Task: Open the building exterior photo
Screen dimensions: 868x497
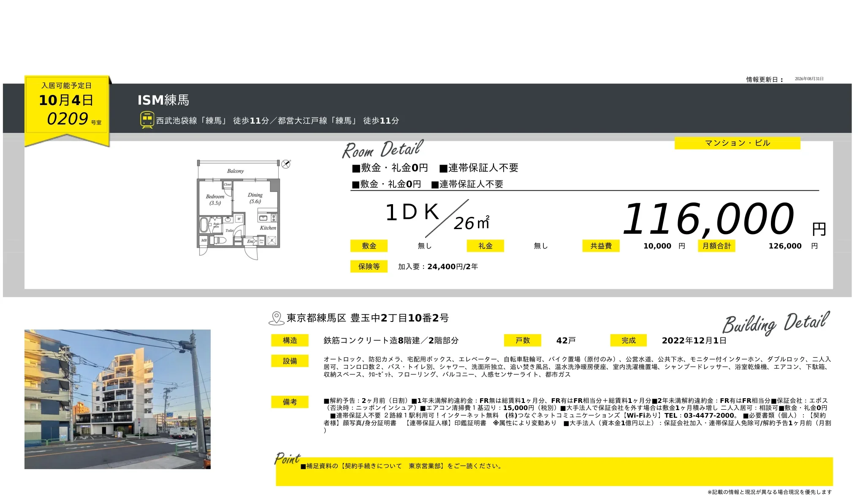Action: 117,399
